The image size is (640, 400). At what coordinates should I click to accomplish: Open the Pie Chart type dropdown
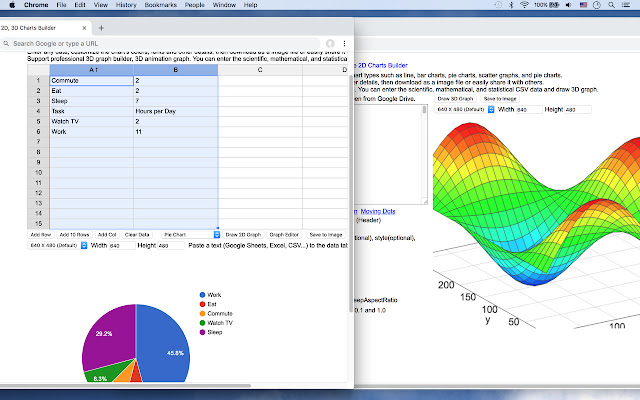[x=190, y=234]
